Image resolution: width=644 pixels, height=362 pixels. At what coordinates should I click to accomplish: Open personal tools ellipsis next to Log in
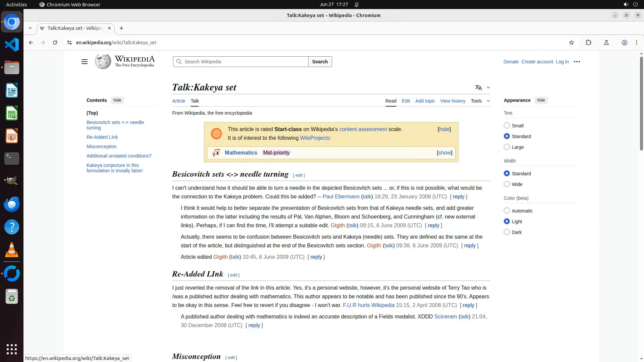coord(577,62)
